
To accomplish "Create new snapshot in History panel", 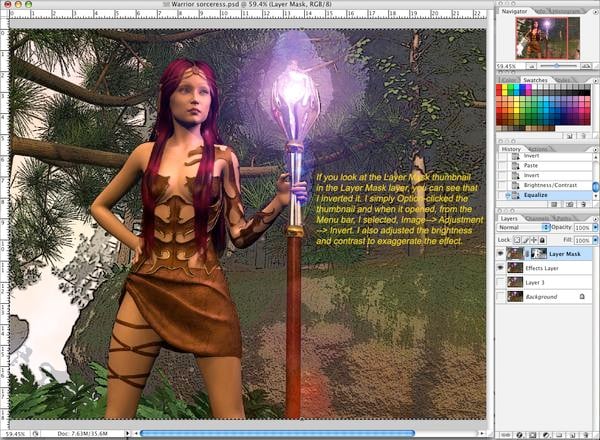I will (569, 204).
